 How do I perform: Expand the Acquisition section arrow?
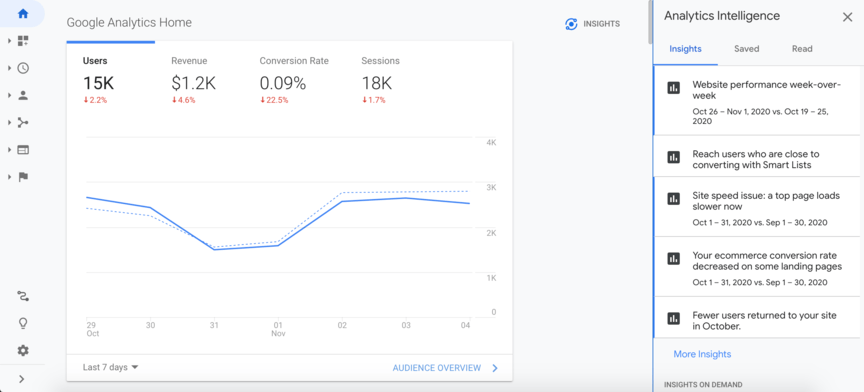[9, 122]
